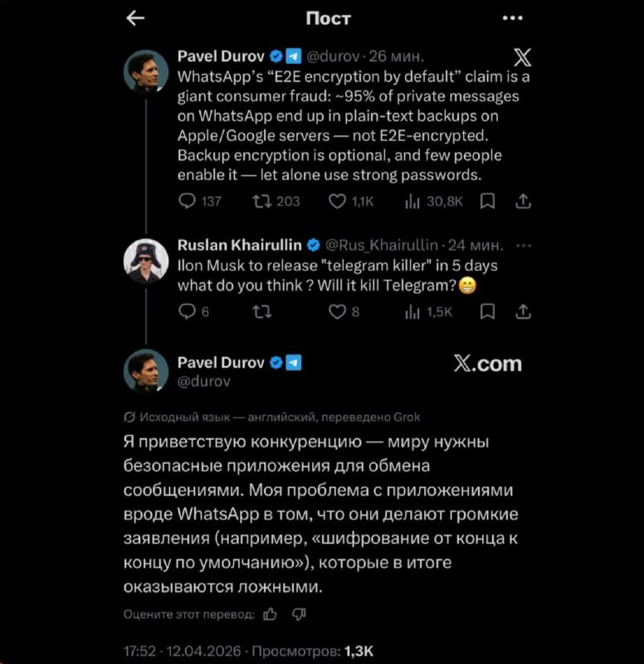Reply to Durov's WhatsApp post
Screen dimensions: 644x664
point(188,201)
